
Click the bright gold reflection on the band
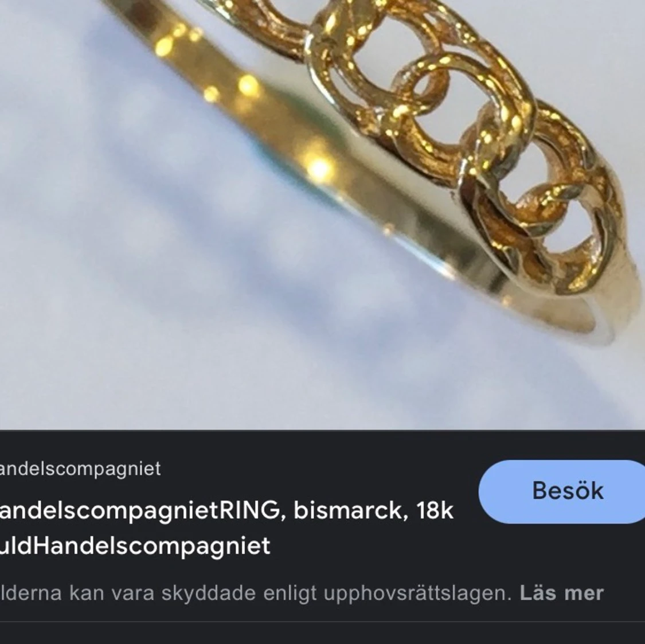[x=319, y=168]
